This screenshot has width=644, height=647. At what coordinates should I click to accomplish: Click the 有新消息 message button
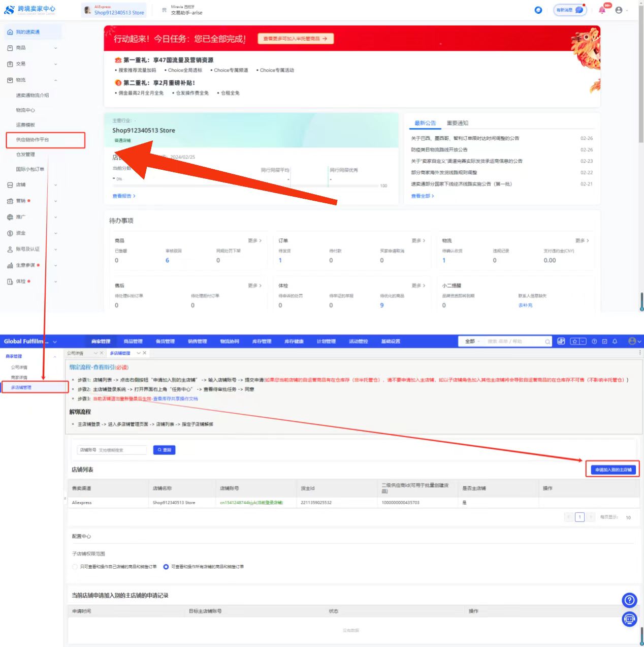570,10
